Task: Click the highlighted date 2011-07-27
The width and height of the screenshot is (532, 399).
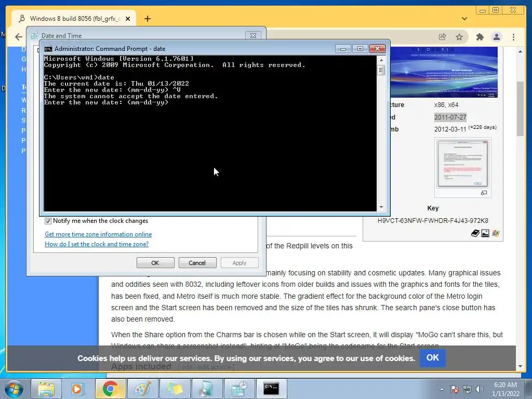Action: 450,117
